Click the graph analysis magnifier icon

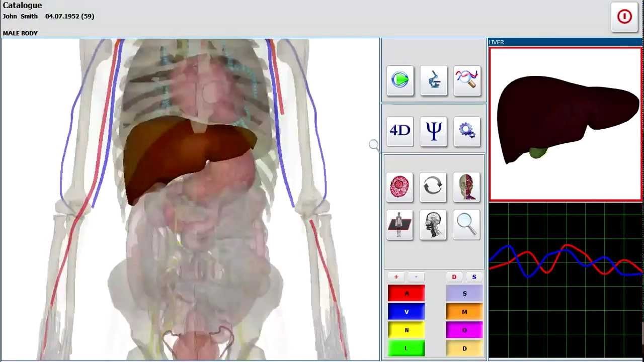click(467, 80)
